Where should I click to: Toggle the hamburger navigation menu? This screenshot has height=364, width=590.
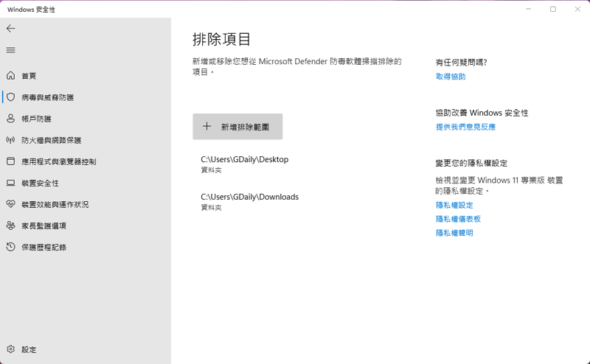(10, 49)
